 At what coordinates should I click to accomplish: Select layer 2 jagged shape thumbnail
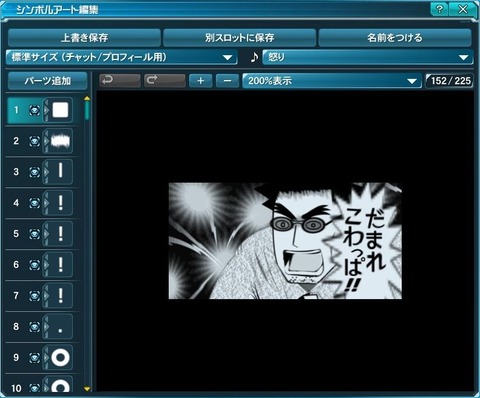click(60, 141)
